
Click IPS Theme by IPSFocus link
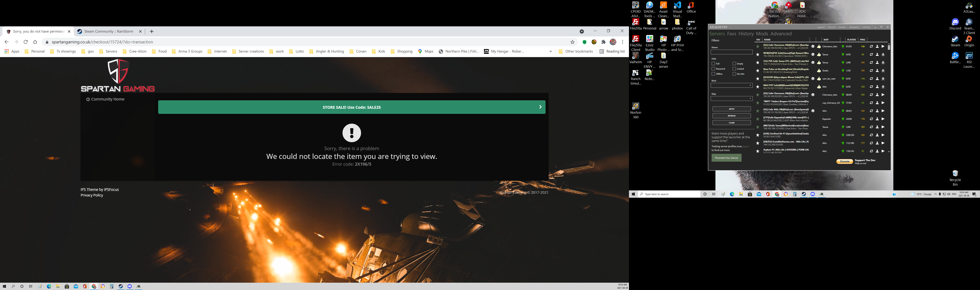pos(100,189)
